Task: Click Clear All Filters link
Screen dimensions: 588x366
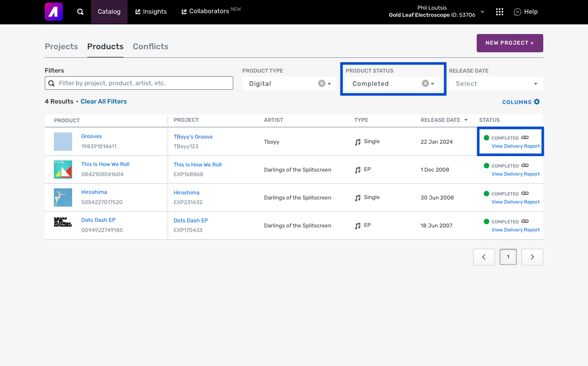Action: [104, 102]
